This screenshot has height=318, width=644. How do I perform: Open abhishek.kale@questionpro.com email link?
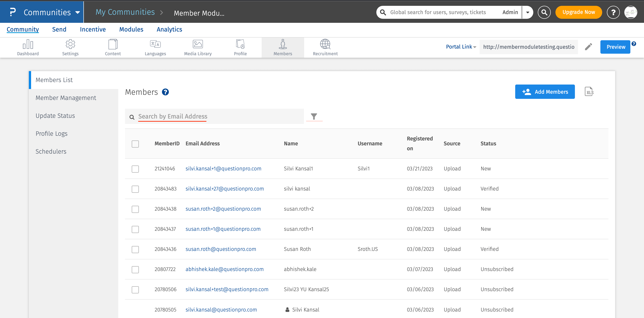pos(224,269)
